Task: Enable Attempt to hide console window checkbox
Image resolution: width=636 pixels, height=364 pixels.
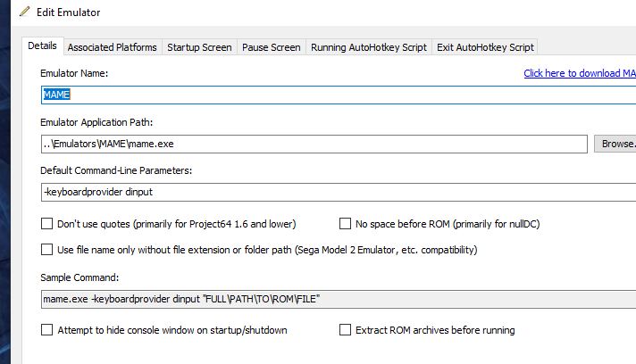Action: coord(46,330)
